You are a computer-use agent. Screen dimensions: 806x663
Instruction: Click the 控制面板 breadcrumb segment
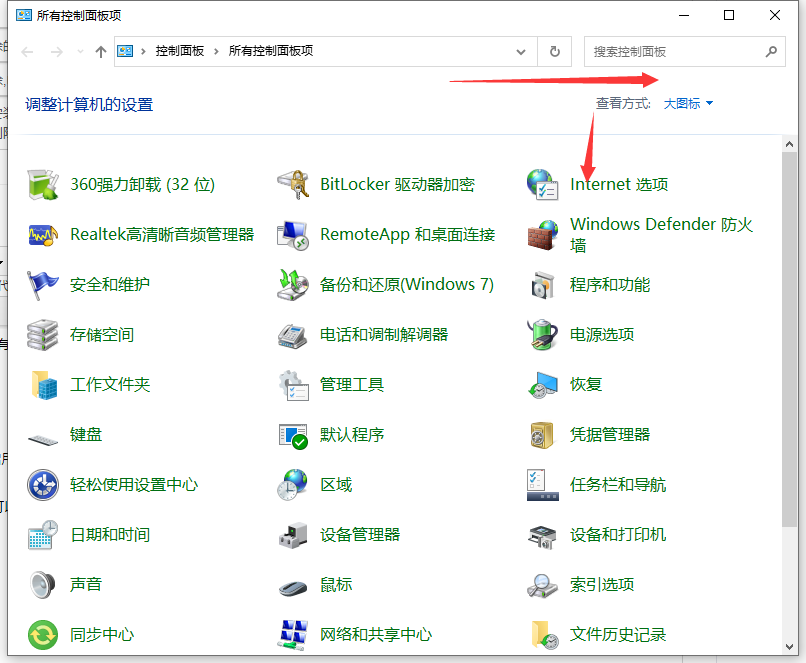pyautogui.click(x=180, y=51)
